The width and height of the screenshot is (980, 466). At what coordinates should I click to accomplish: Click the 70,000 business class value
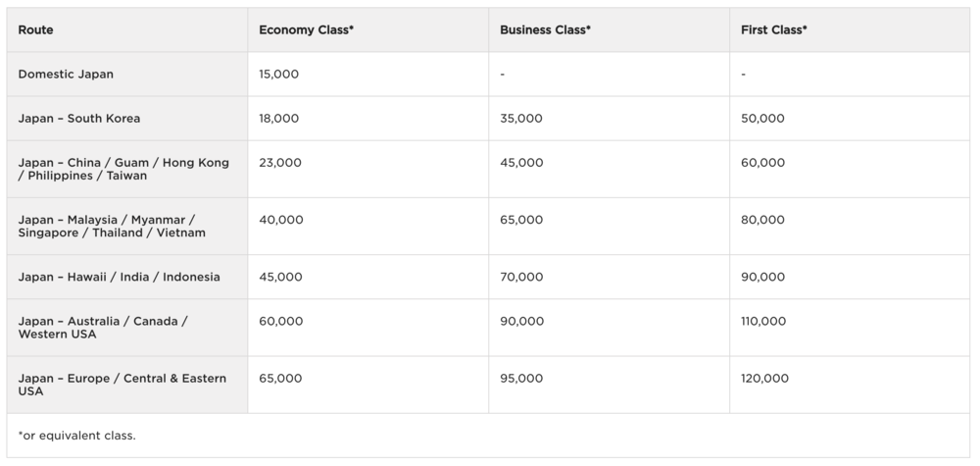click(521, 278)
